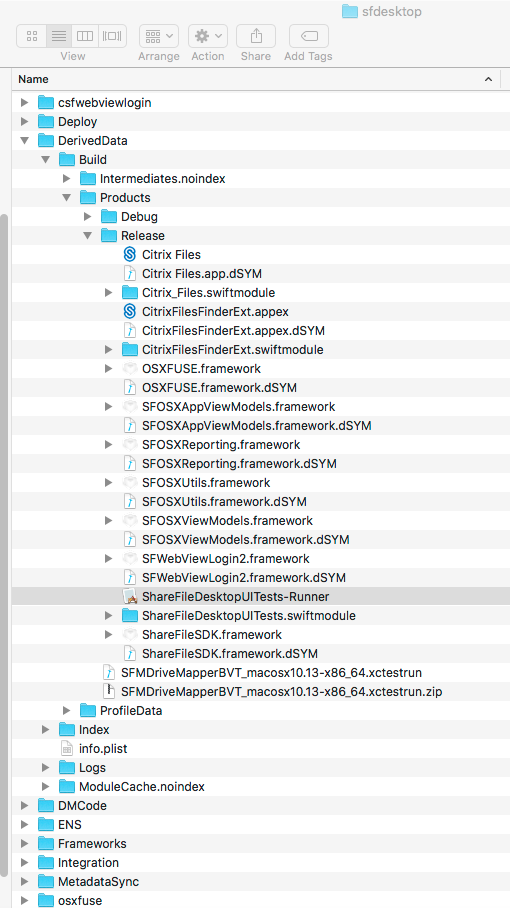Open the Action gear menu
This screenshot has height=908, width=510.
coord(208,36)
